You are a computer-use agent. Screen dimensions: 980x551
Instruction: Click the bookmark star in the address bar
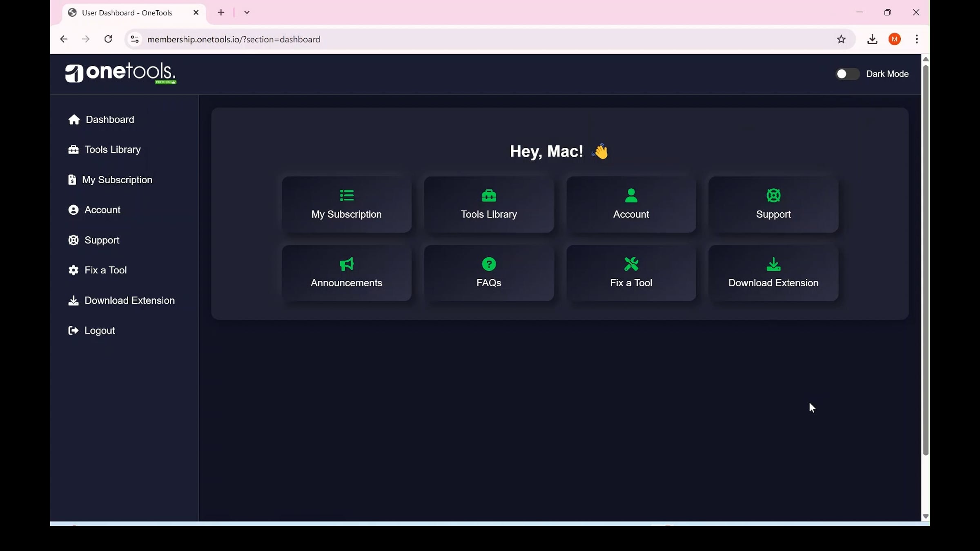coord(841,39)
